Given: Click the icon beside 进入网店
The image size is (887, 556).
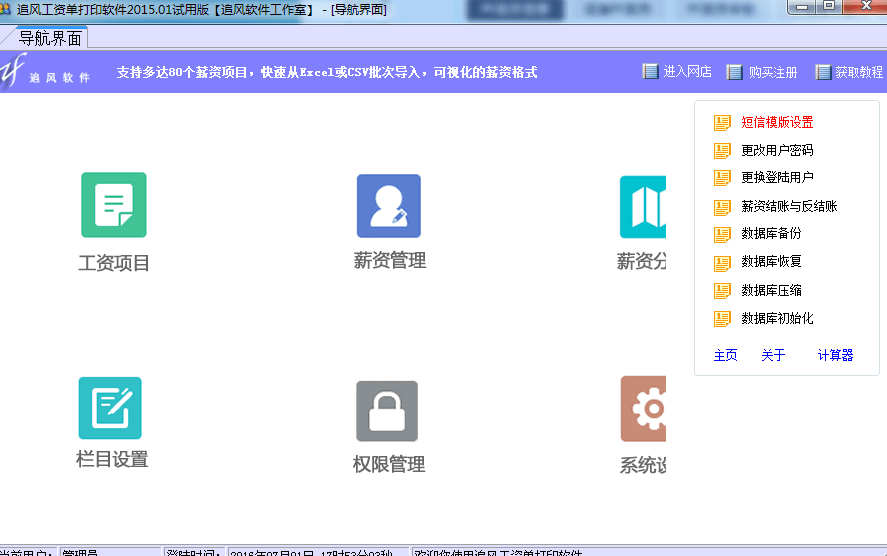Looking at the screenshot, I should pos(651,72).
